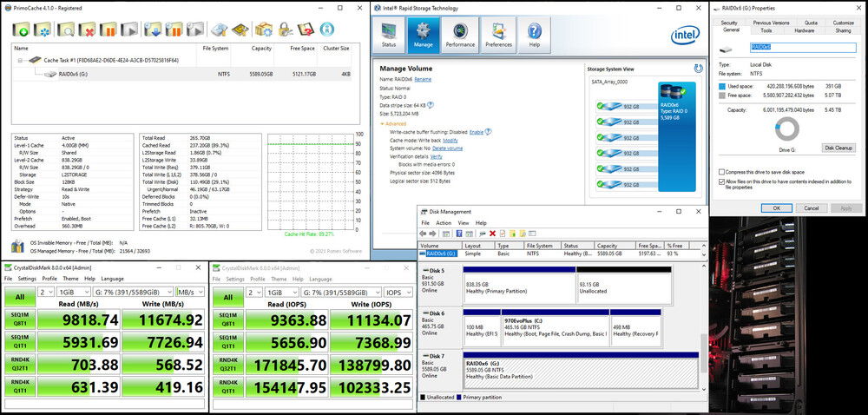Click PrimoCache toolbar icon with blue snowflake
Screen dimensions: 868x415
pyautogui.click(x=43, y=30)
